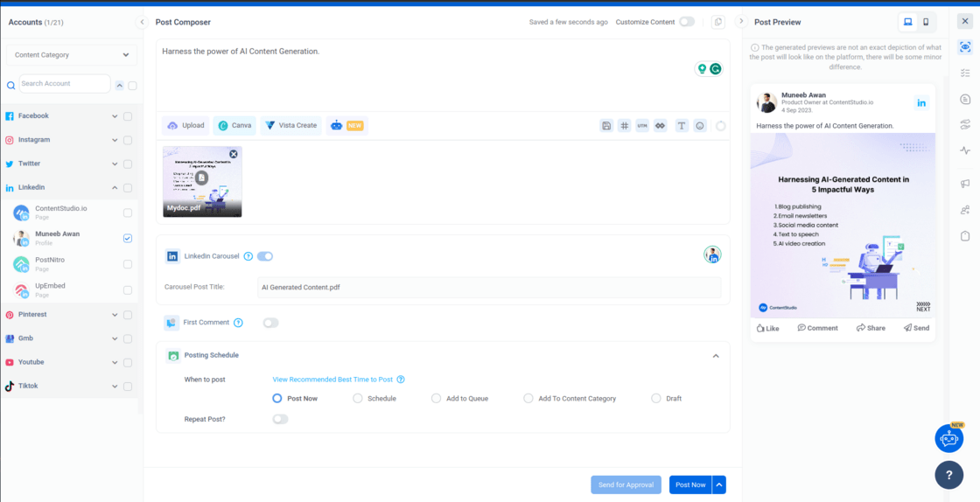Expand the Instagram accounts list
This screenshot has height=502, width=980.
115,141
